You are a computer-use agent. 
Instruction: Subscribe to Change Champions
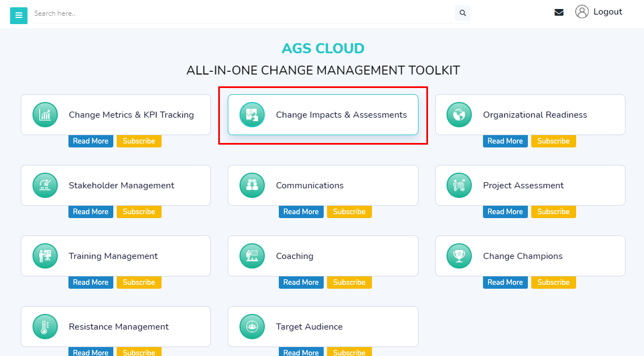pos(553,282)
